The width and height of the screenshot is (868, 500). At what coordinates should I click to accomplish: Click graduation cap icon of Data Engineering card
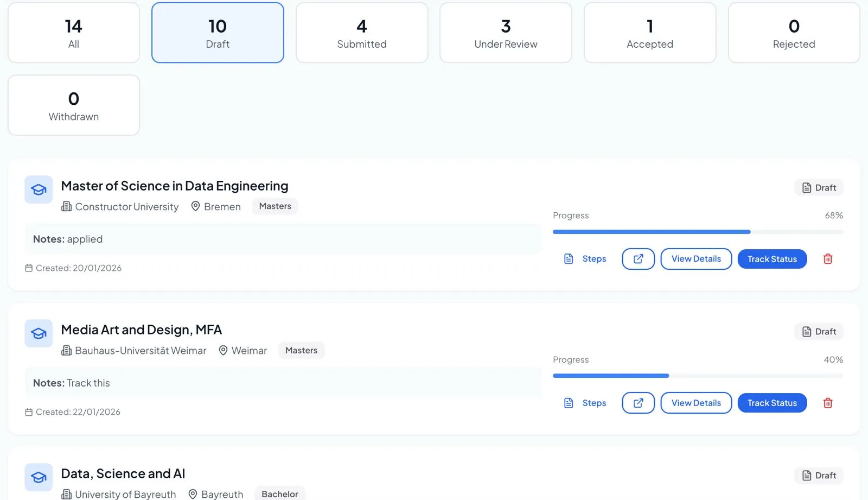click(x=39, y=189)
